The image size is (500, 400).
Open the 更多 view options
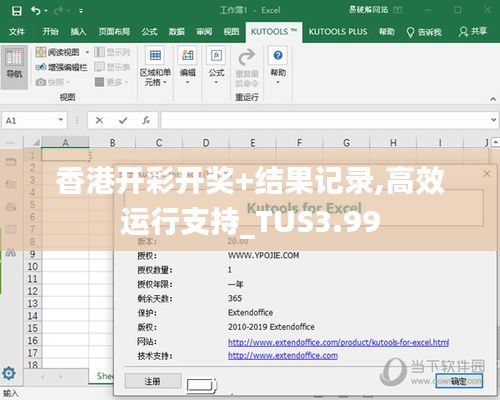(x=111, y=82)
